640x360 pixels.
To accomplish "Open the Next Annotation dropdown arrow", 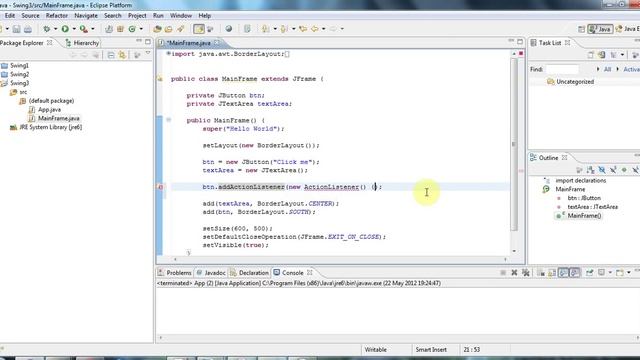I will click(275, 29).
